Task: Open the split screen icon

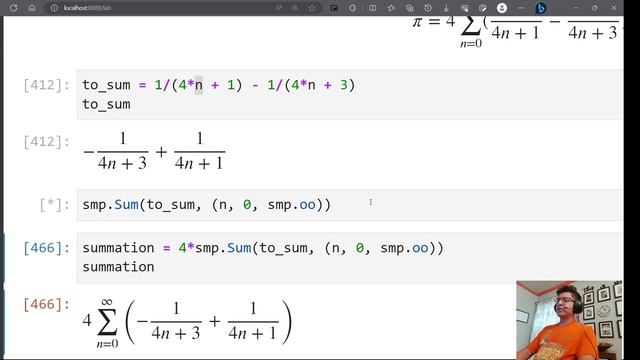Action: pyautogui.click(x=373, y=8)
